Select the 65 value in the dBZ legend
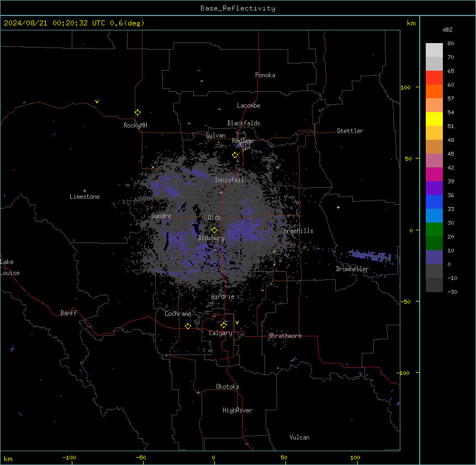 (x=451, y=71)
